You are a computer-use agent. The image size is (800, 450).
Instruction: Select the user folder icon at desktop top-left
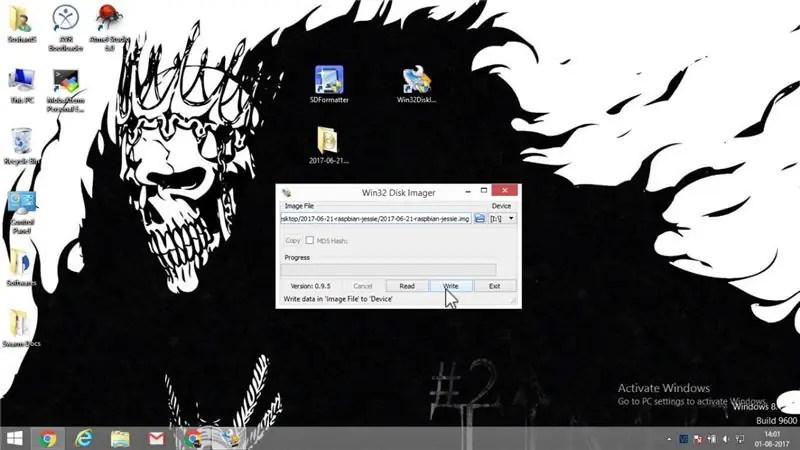(x=21, y=23)
